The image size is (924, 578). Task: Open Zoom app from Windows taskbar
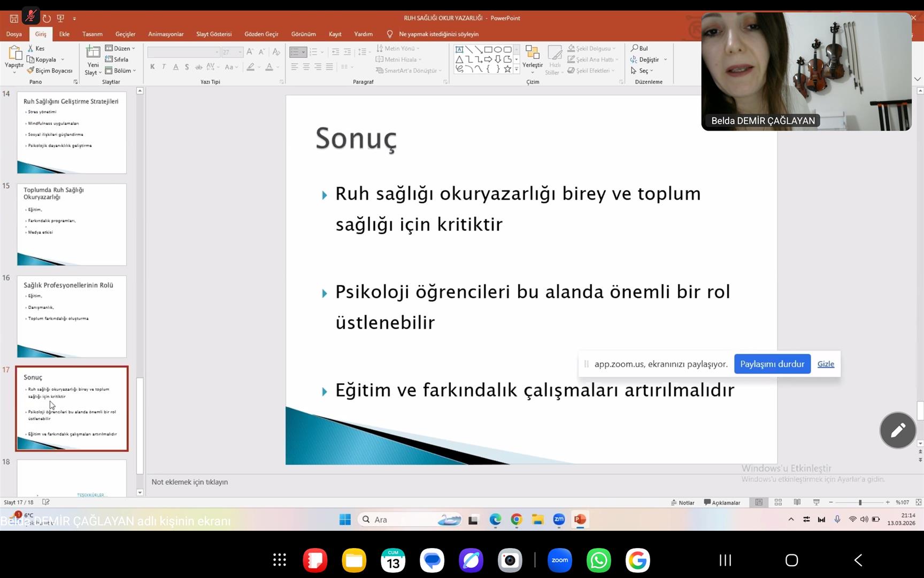[559, 520]
